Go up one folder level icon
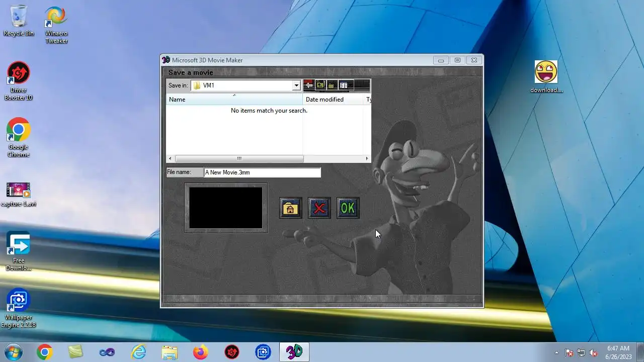The image size is (644, 362). [320, 85]
